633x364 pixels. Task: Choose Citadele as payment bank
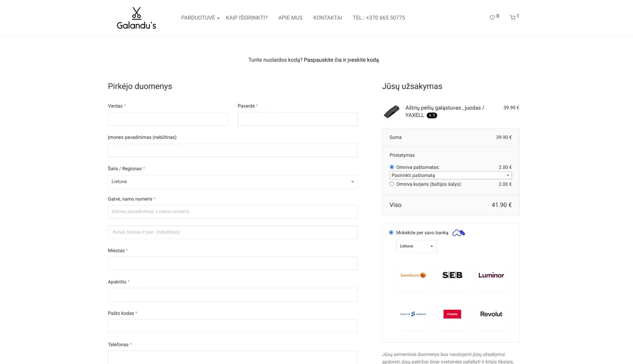point(452,314)
